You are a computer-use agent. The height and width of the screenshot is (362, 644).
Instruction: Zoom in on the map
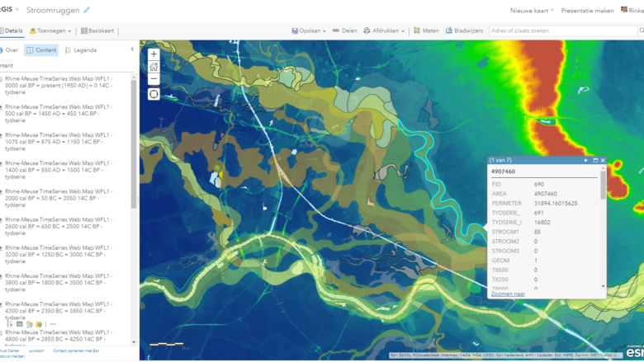point(154,54)
